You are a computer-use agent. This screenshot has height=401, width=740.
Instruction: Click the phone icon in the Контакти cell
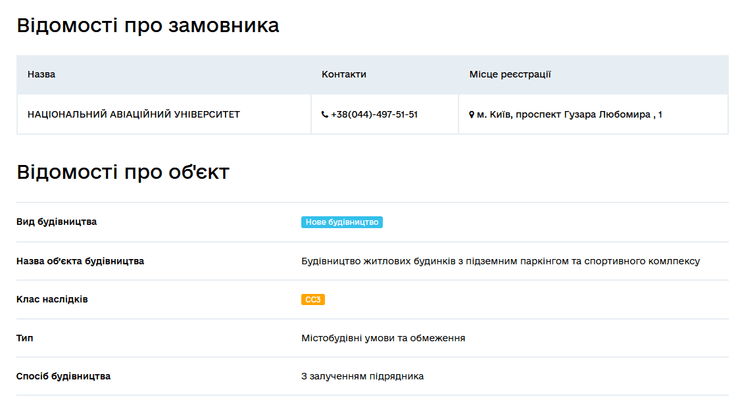324,115
